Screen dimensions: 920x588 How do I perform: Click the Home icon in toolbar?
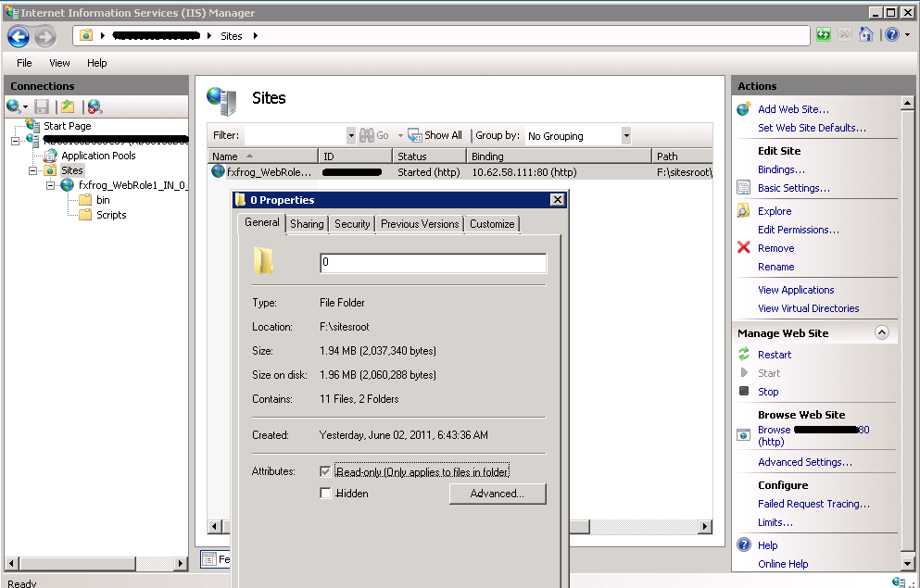[x=866, y=35]
